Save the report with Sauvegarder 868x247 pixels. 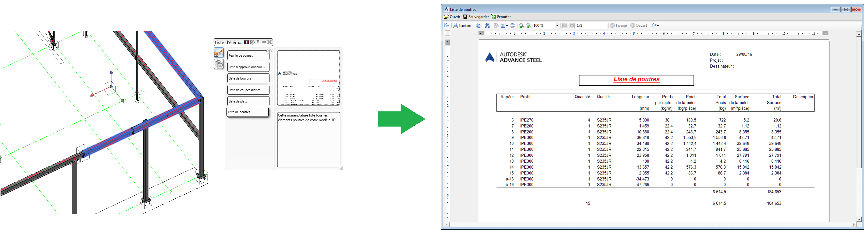(476, 17)
